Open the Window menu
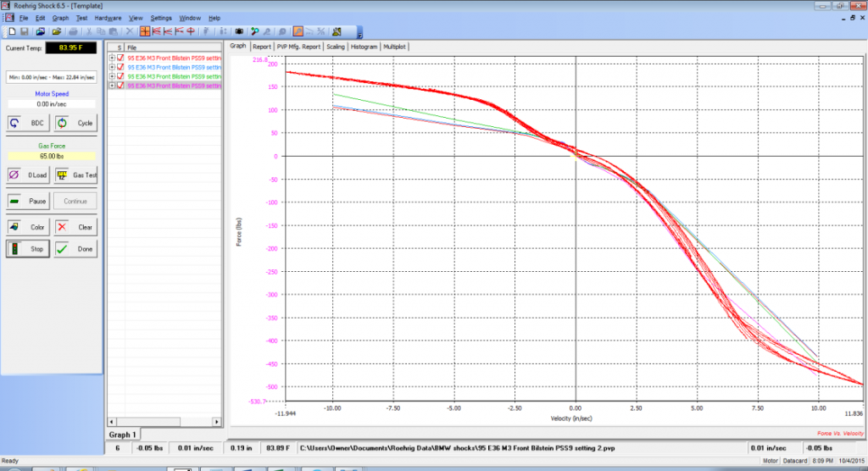The image size is (868, 471). [190, 19]
